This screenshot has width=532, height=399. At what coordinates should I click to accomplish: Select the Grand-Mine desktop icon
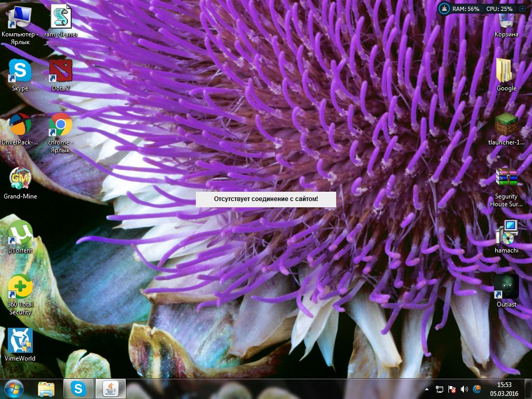tap(20, 183)
